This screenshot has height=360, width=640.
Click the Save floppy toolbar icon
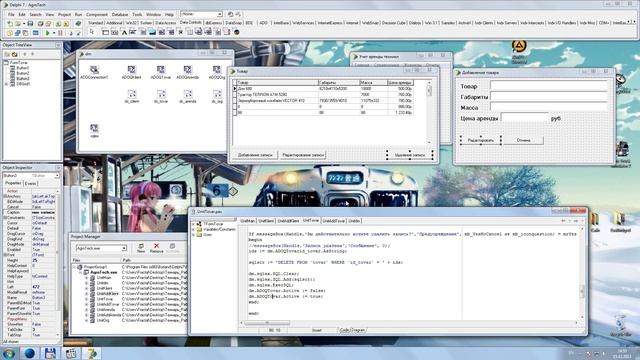point(30,24)
